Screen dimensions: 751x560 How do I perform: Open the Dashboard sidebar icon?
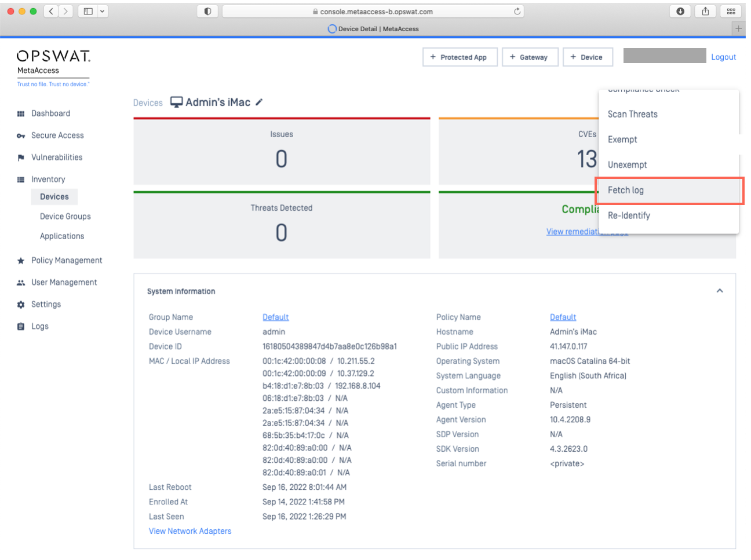click(21, 114)
